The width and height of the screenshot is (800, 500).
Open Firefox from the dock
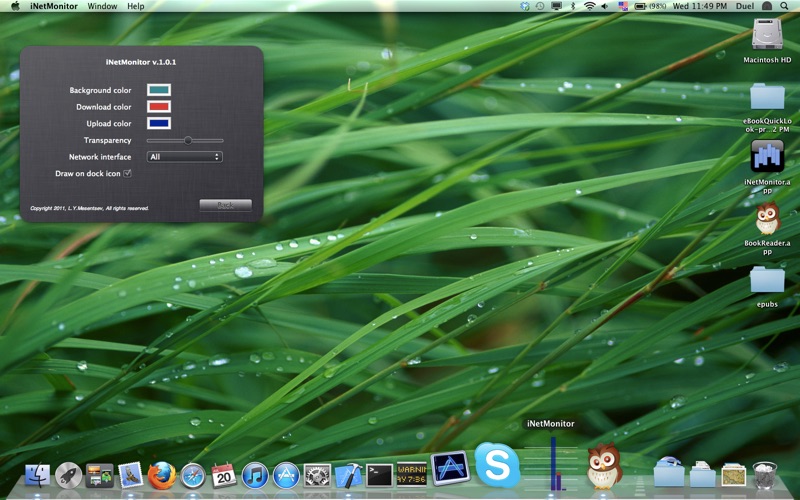click(162, 475)
